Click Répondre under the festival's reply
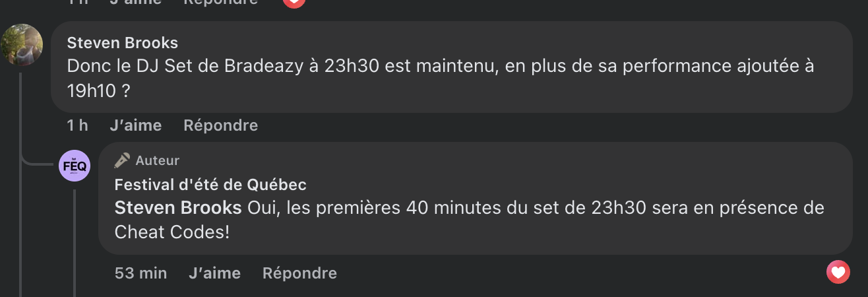This screenshot has height=297, width=868. pos(299,273)
